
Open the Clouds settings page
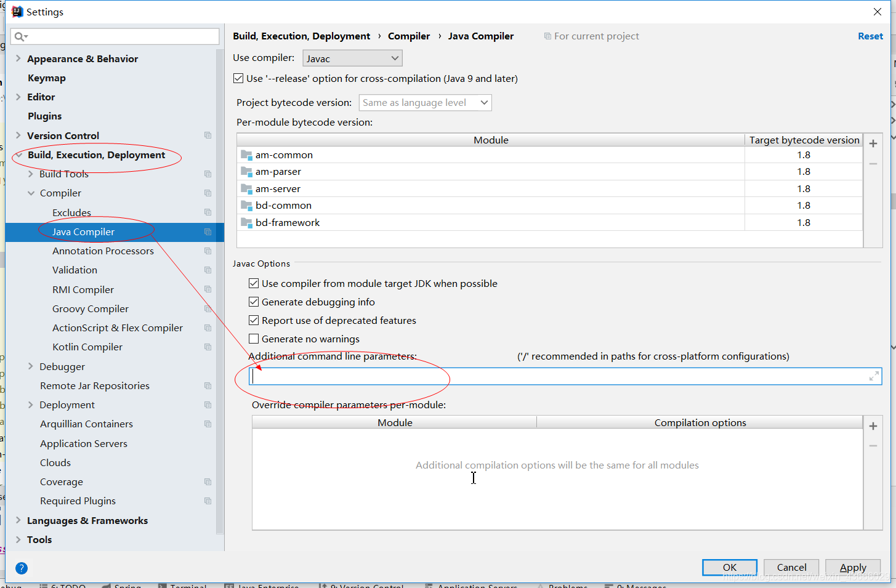[55, 463]
